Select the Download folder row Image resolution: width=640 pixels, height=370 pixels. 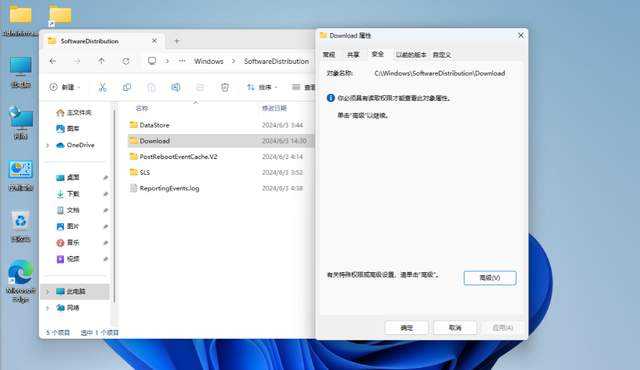coord(220,141)
